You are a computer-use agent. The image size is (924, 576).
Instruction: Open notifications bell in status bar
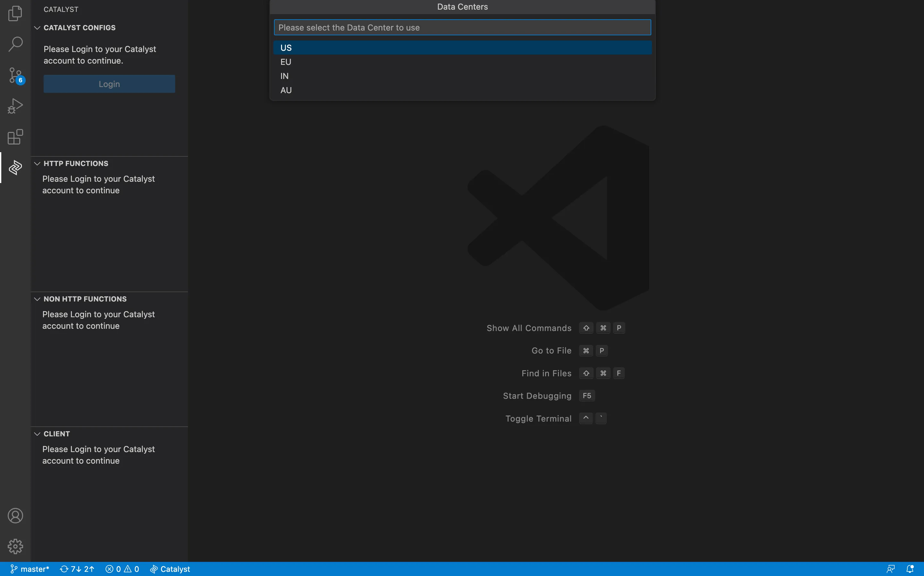[x=910, y=569]
